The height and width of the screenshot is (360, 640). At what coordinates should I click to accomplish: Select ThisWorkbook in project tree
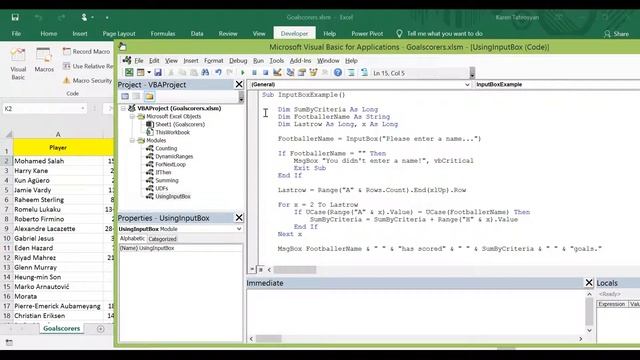(172, 132)
